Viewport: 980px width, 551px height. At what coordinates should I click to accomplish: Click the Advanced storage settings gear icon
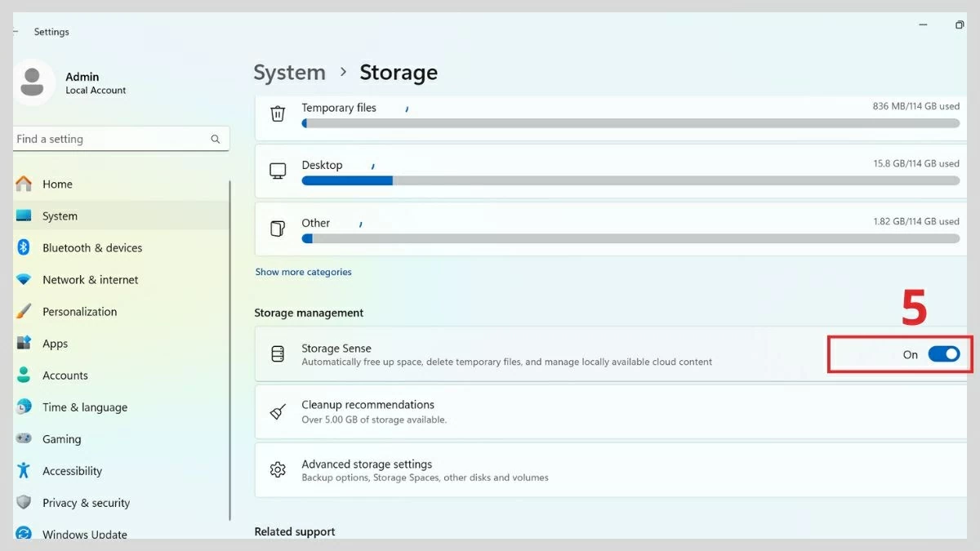[x=278, y=469]
